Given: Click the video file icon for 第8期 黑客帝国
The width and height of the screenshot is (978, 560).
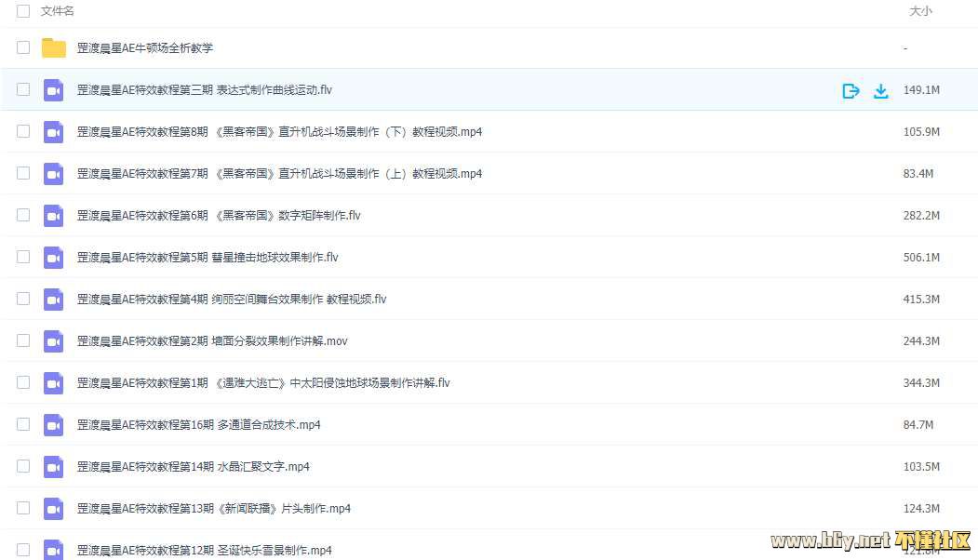Looking at the screenshot, I should click(x=54, y=132).
